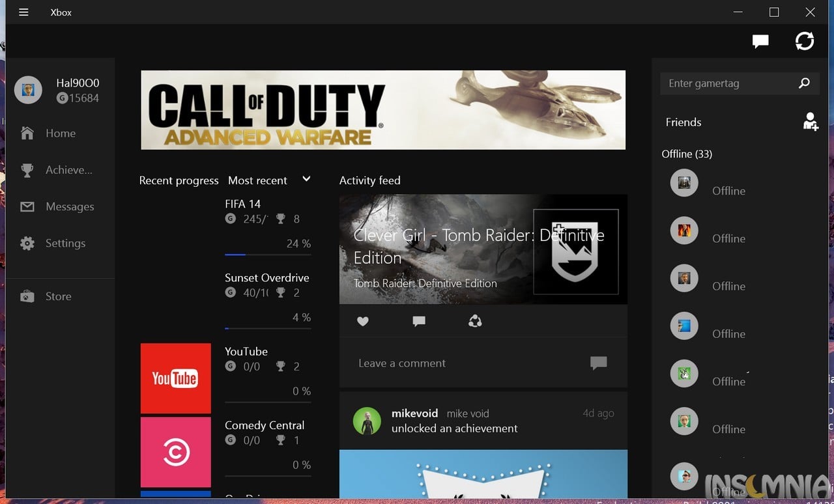Image resolution: width=834 pixels, height=504 pixels.
Task: Click the Friends heading
Action: (x=683, y=122)
